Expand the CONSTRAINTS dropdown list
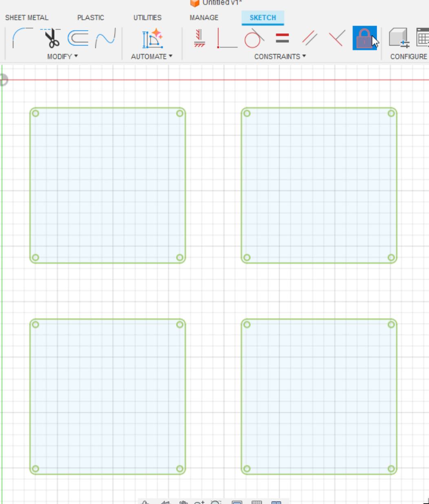 [x=280, y=56]
